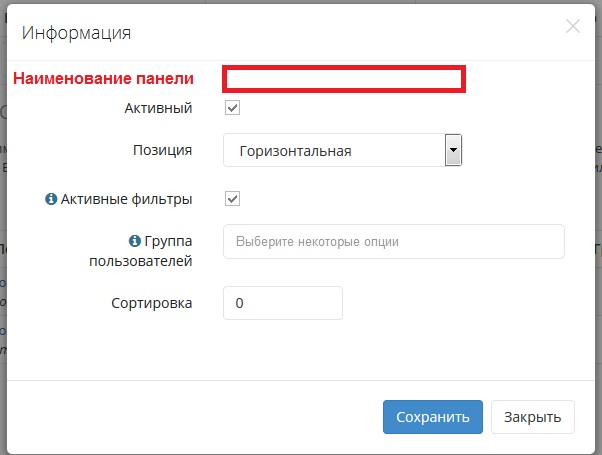
Task: Focus the Группа пользователей selection field
Action: (394, 242)
